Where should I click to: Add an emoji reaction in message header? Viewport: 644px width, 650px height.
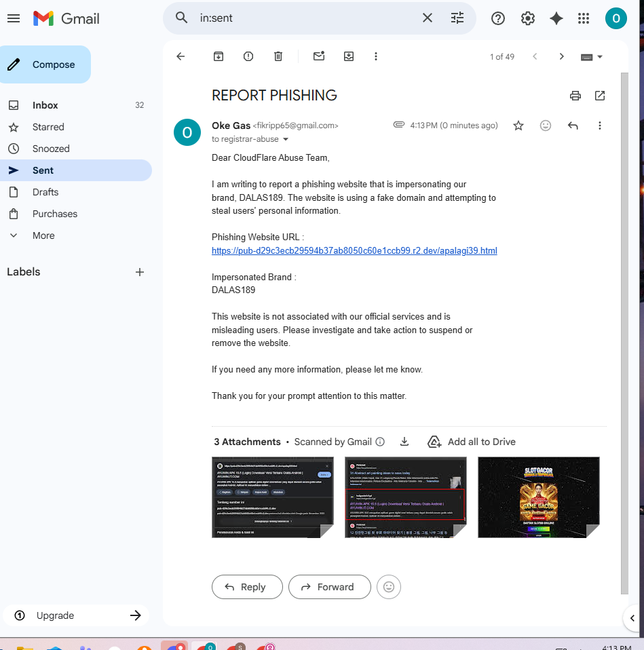546,126
